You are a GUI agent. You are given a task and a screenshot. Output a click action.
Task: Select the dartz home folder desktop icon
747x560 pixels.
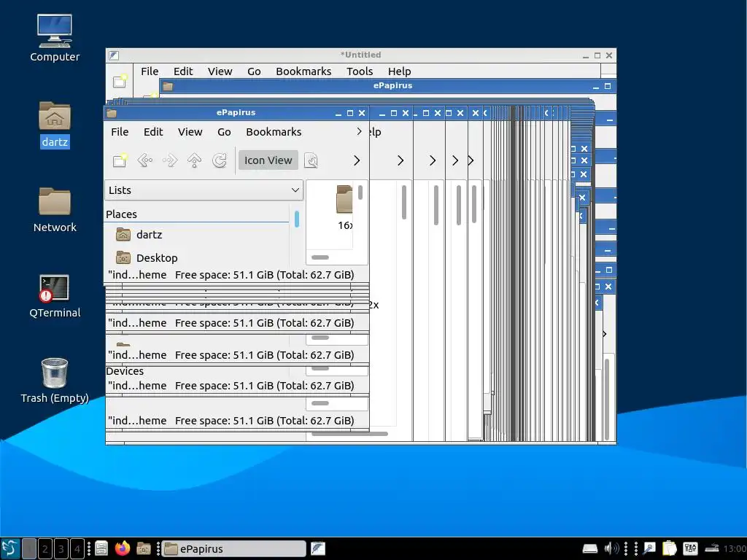point(55,124)
